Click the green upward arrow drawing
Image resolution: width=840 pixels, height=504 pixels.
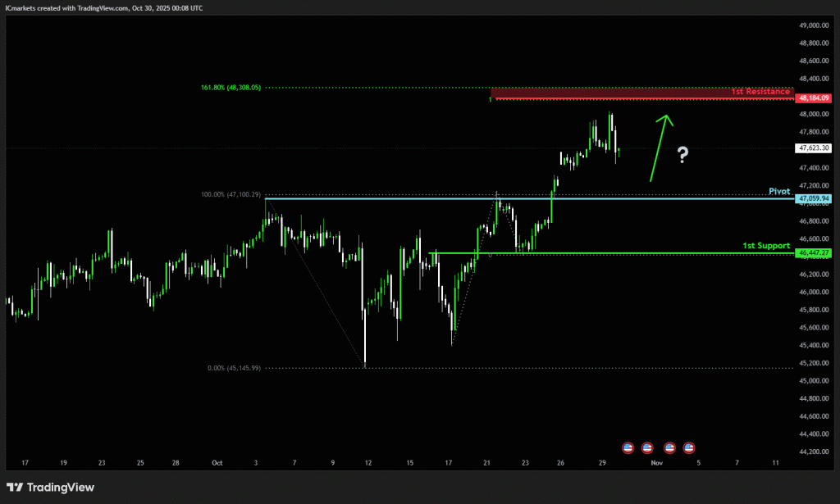pos(660,148)
